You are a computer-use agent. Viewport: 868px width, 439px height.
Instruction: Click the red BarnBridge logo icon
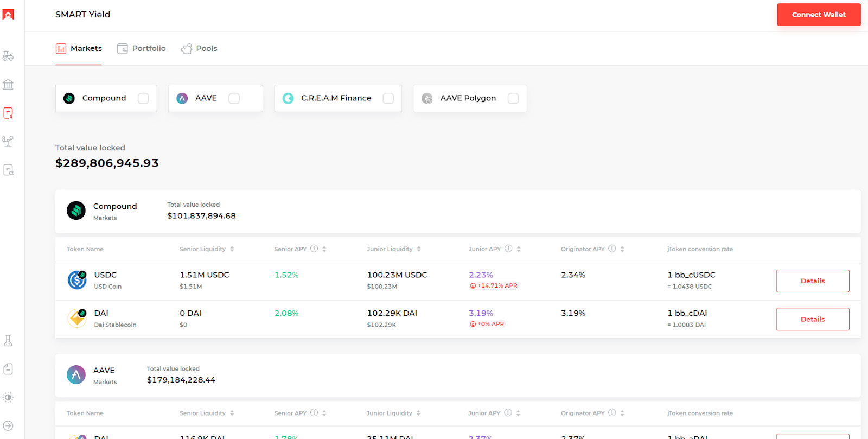pos(8,15)
